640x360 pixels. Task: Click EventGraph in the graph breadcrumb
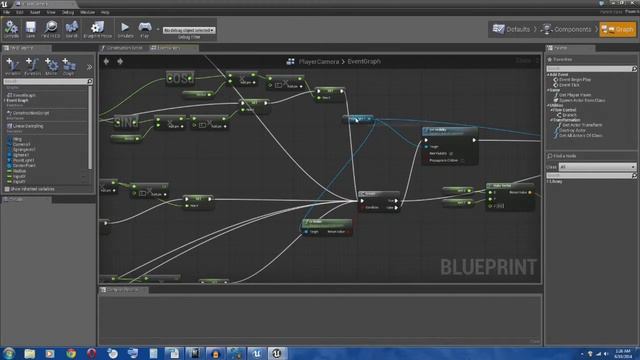(364, 62)
